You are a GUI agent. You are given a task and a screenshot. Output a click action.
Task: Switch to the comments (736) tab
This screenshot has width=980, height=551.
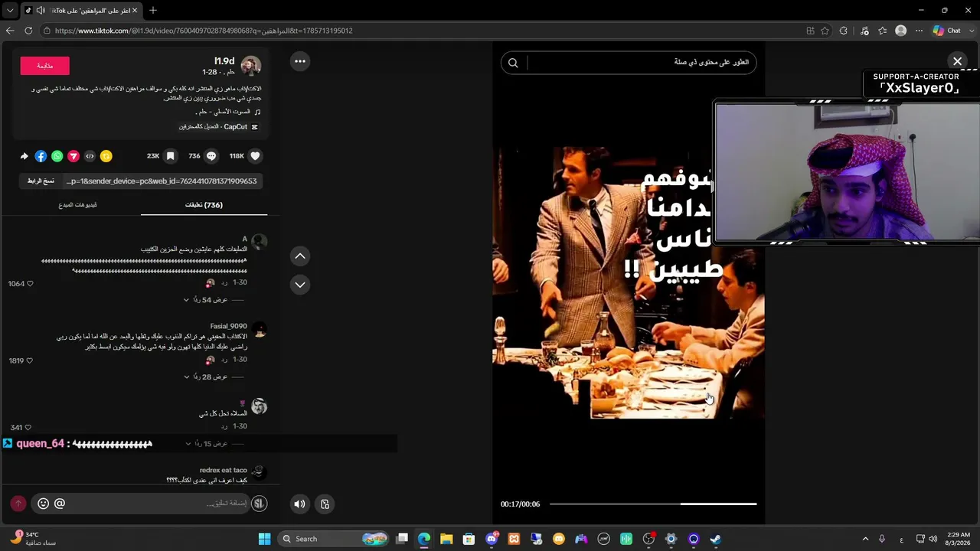coord(204,205)
